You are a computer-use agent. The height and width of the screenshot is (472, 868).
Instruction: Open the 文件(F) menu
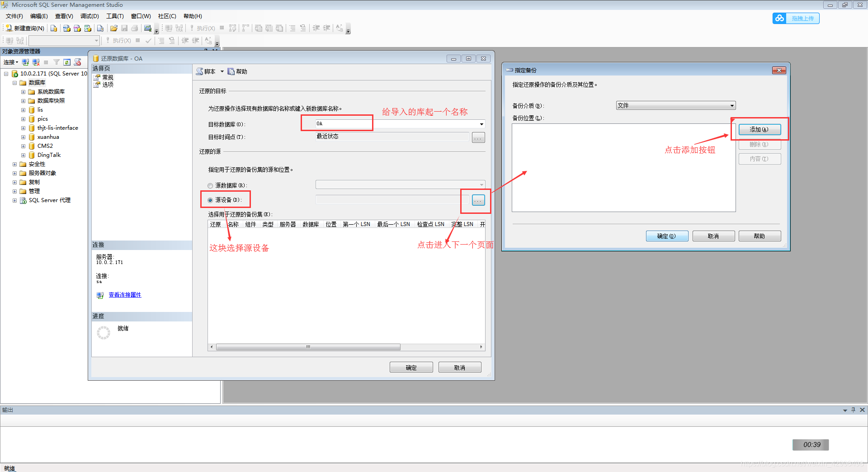(x=14, y=16)
